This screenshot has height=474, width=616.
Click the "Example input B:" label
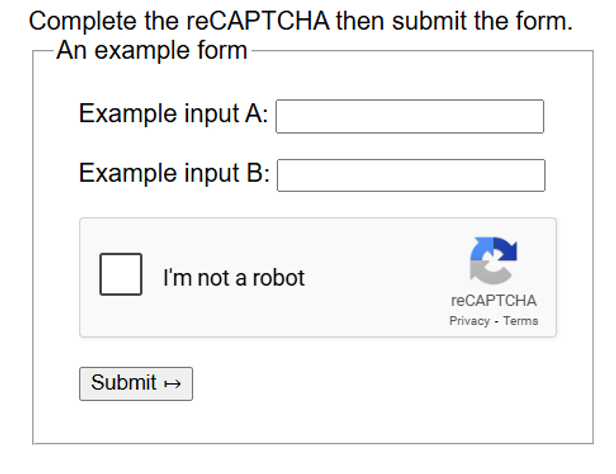coord(174,173)
